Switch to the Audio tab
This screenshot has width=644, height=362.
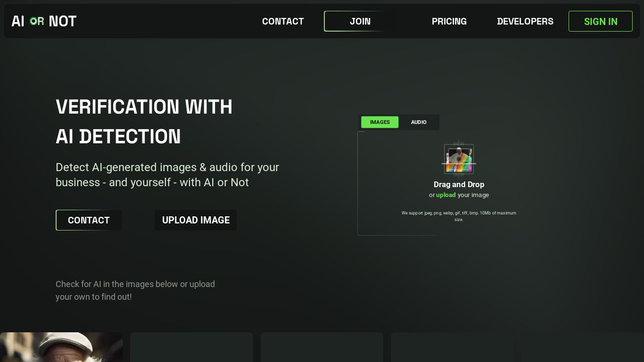click(x=419, y=122)
